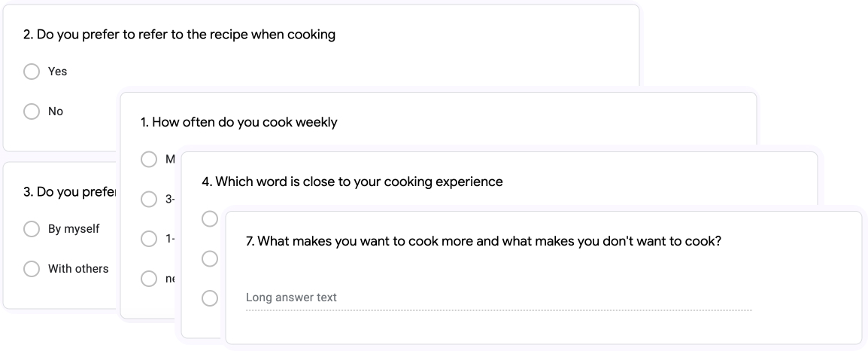Viewport: 868px width, 351px height.
Task: Click the 'By myself' text label
Action: tap(74, 229)
